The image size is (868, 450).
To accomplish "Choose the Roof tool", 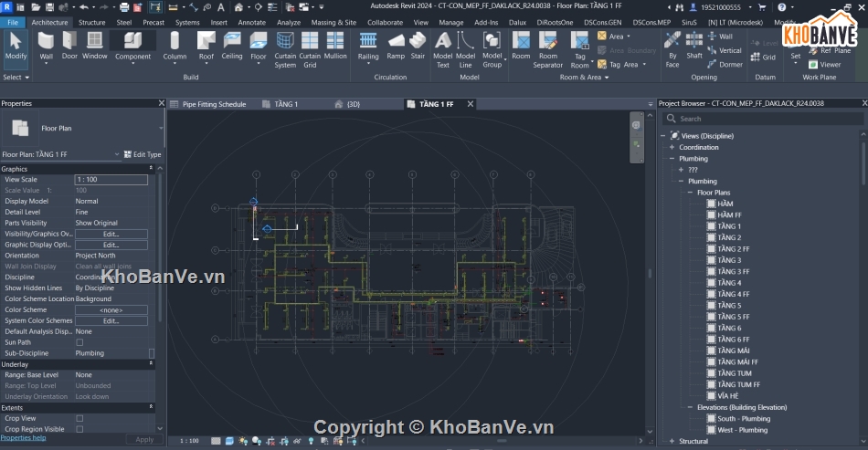I will 206,47.
